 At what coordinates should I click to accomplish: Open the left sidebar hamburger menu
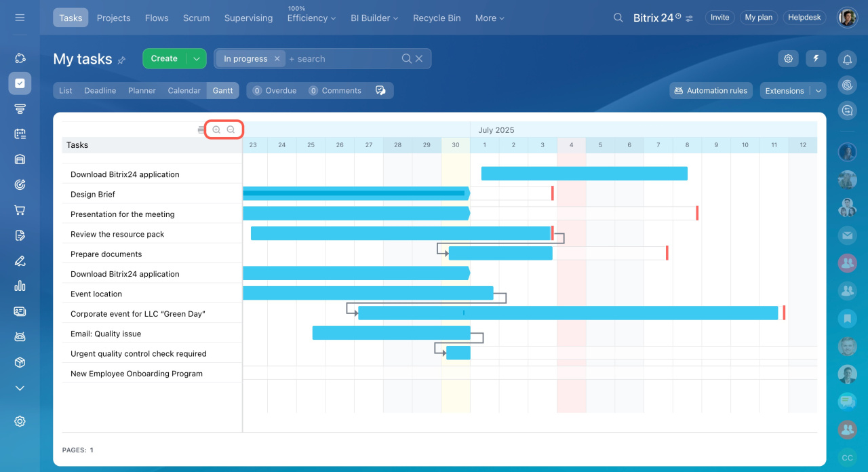click(x=20, y=18)
